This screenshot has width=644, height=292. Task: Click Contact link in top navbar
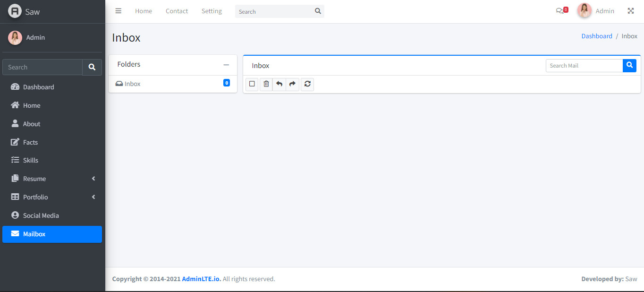[177, 11]
